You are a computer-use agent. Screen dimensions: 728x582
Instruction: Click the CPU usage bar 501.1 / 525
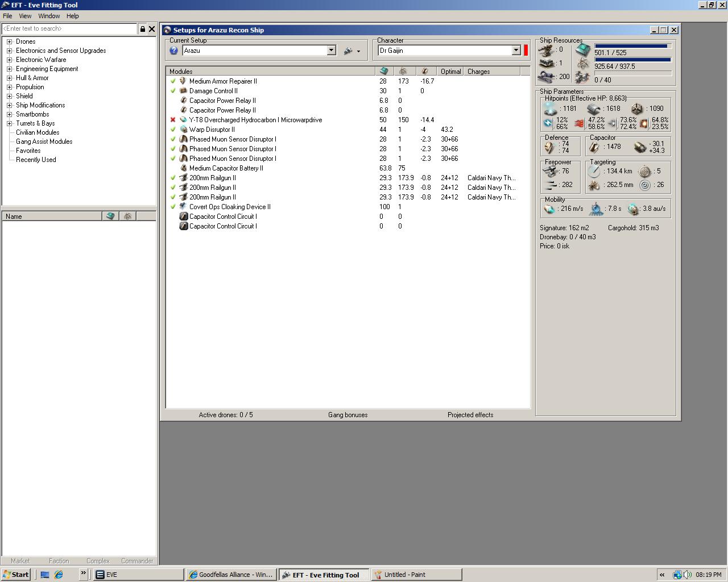coord(633,46)
